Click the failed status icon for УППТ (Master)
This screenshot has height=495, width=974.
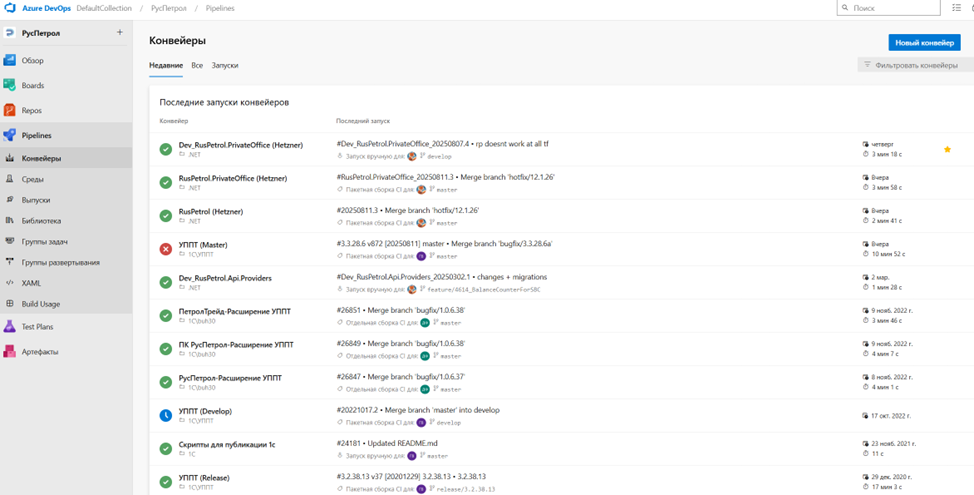pos(165,248)
